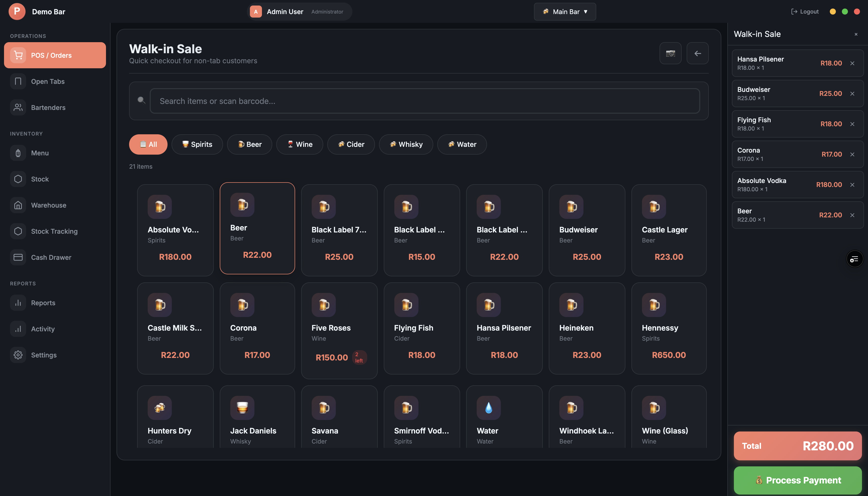Viewport: 868px width, 496px height.
Task: Click the Settings gear icon
Action: click(18, 355)
